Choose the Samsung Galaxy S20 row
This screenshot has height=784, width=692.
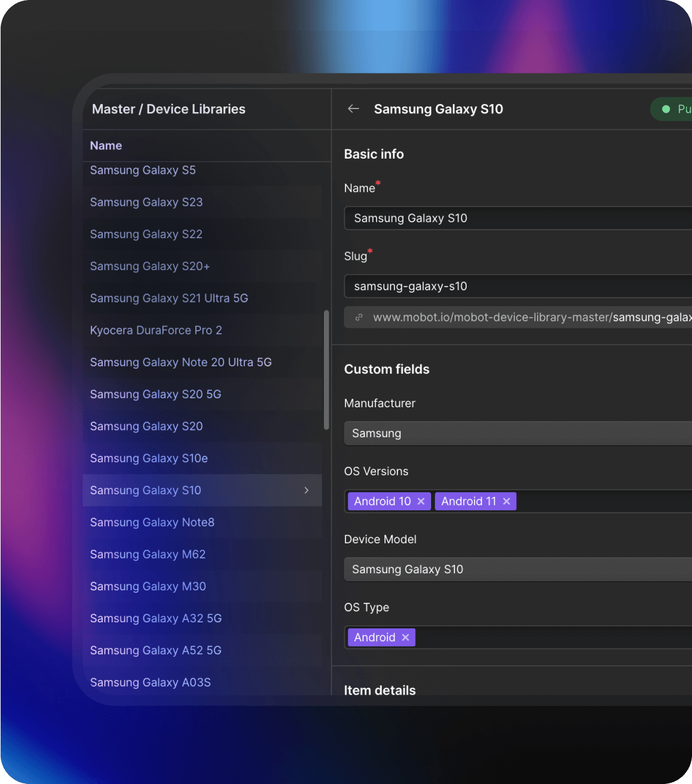202,426
